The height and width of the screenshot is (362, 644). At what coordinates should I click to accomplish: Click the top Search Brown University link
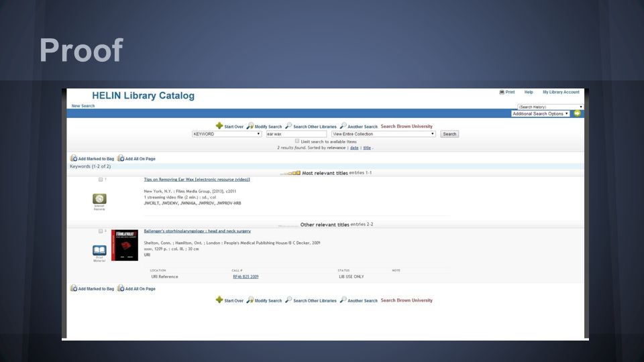pos(407,127)
